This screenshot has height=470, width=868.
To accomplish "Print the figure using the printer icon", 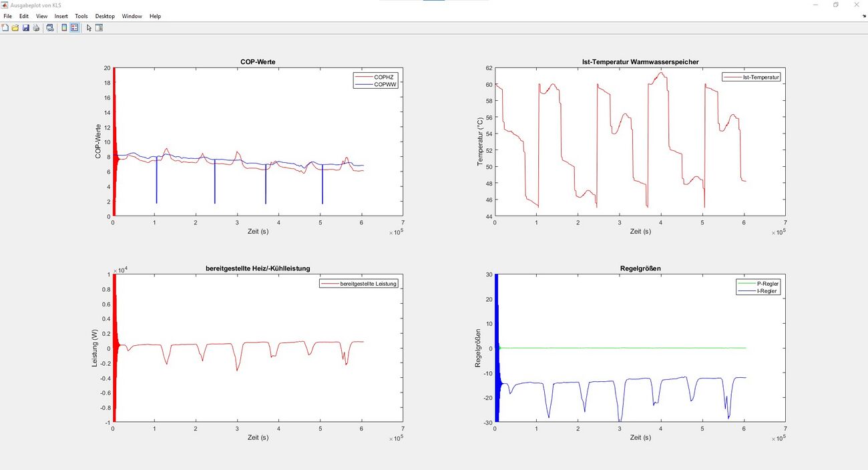I will pos(35,28).
